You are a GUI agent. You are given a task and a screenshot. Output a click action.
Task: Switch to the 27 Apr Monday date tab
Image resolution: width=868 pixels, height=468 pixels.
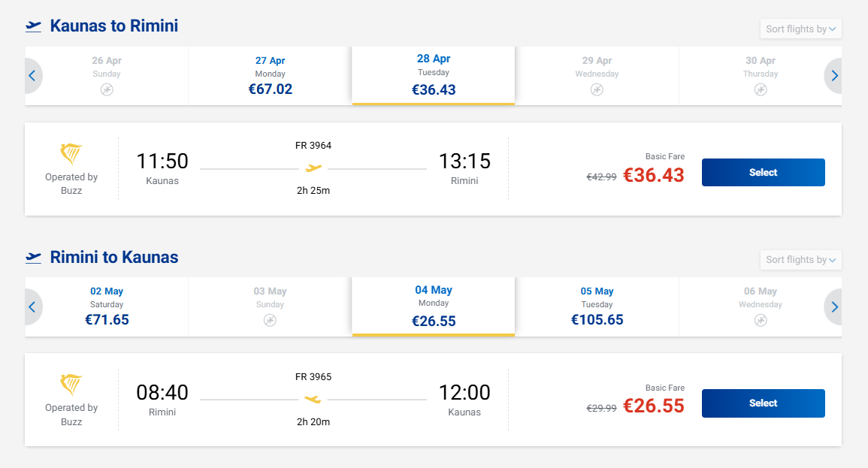point(270,76)
